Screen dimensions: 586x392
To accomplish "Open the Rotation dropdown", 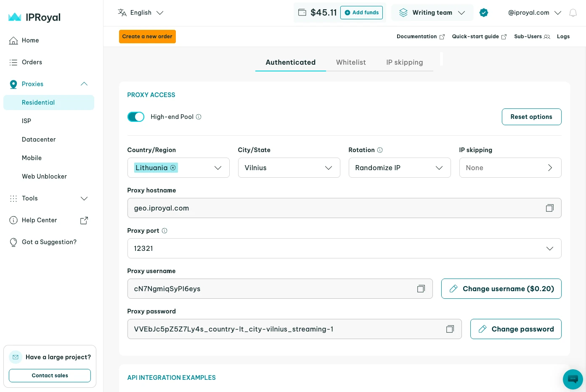I will (399, 168).
